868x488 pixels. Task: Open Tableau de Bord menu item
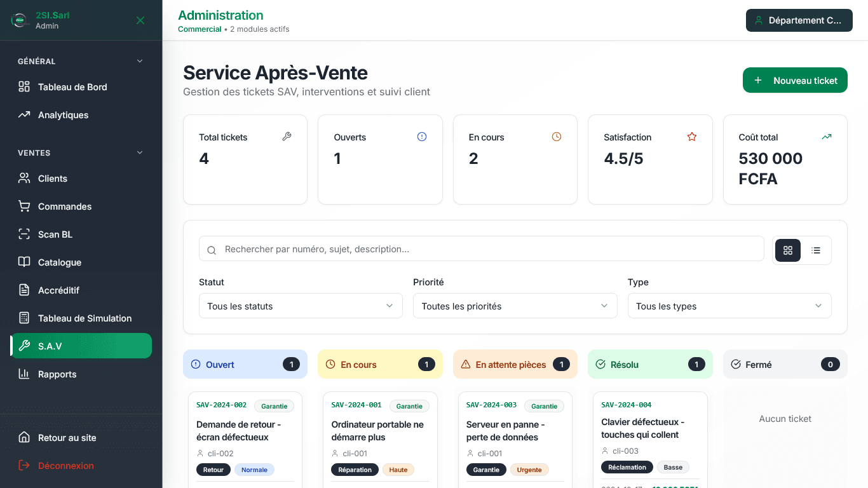click(x=81, y=87)
